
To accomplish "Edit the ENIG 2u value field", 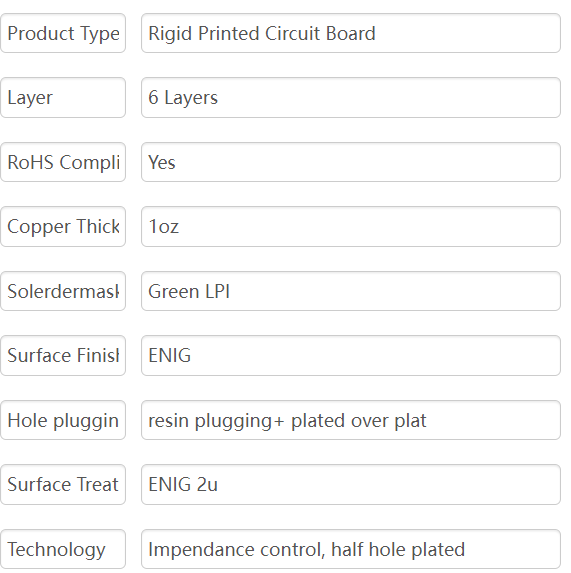I will click(x=351, y=485).
